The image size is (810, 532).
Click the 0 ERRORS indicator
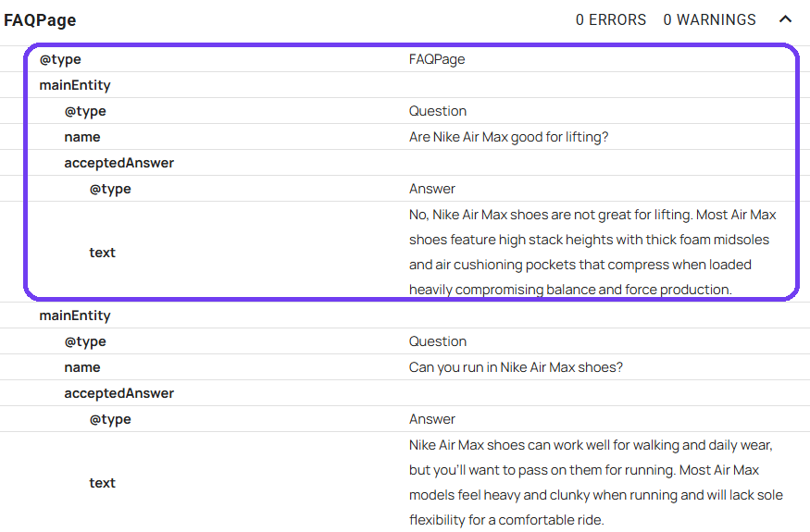coord(611,19)
